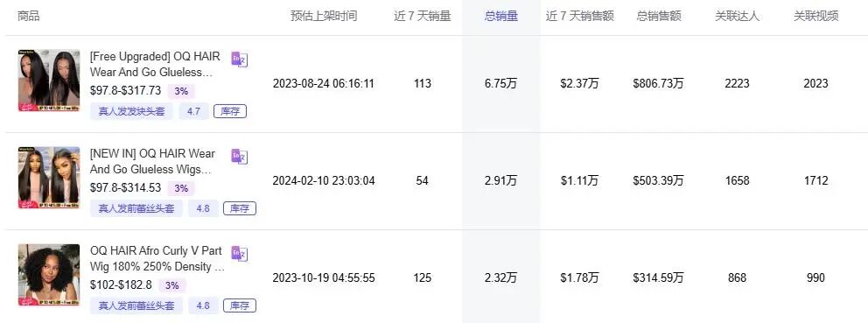Open thumbnail of NEW IN OQ HAIR wig
Viewport: 868px width, 323px height.
[49, 178]
